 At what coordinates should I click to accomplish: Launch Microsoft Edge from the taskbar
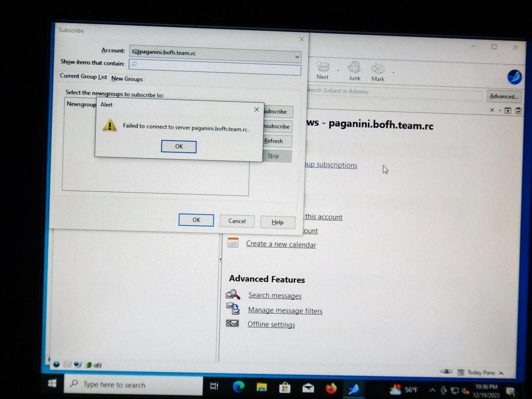pyautogui.click(x=238, y=387)
